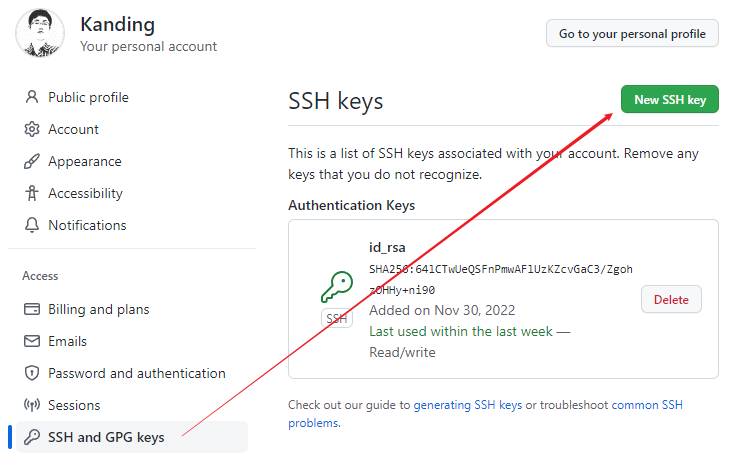Delete the id_rsa SSH key

[x=671, y=299]
